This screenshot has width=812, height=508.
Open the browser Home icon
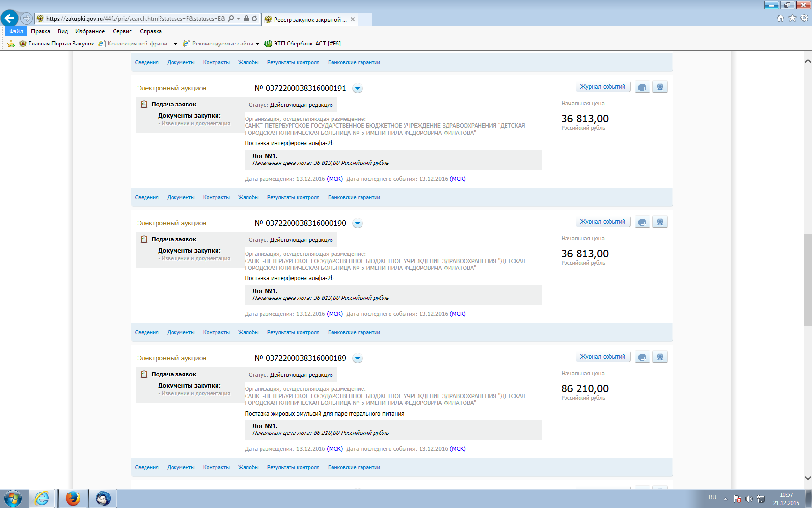click(781, 18)
